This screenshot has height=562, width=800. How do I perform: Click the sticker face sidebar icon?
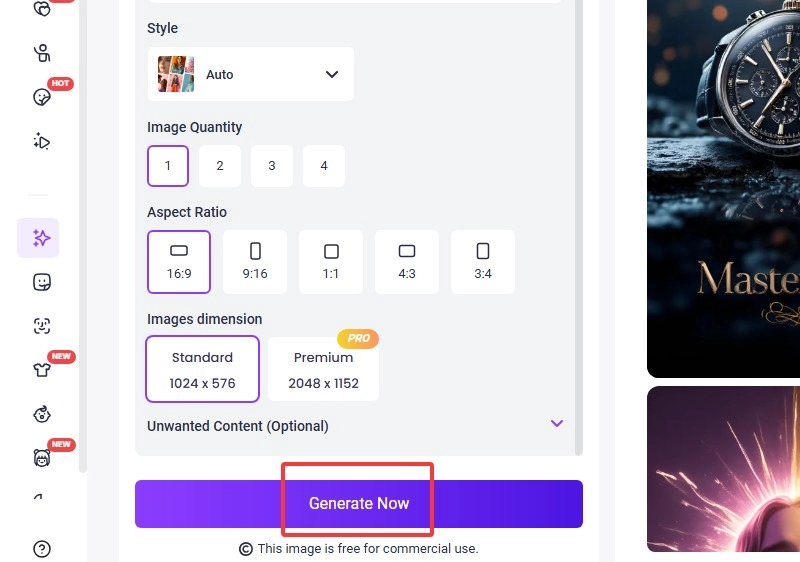click(41, 282)
